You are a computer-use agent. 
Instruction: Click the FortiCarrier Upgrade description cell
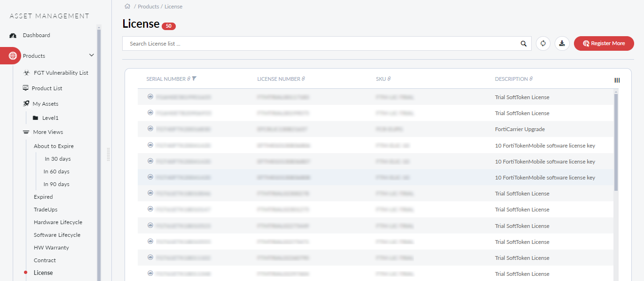(520, 129)
